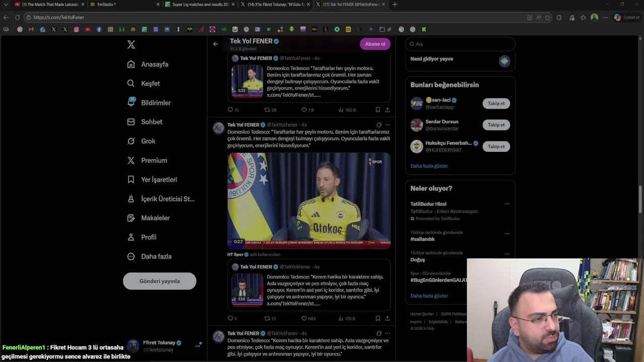The width and height of the screenshot is (644, 362).
Task: Open the quoted video thumbnail showing 1:14
Action: point(247,289)
